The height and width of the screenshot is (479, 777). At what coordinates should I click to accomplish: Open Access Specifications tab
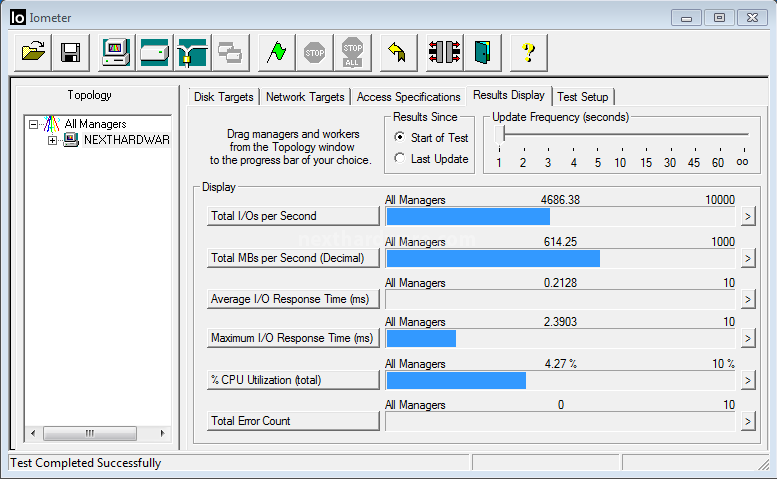pyautogui.click(x=408, y=97)
